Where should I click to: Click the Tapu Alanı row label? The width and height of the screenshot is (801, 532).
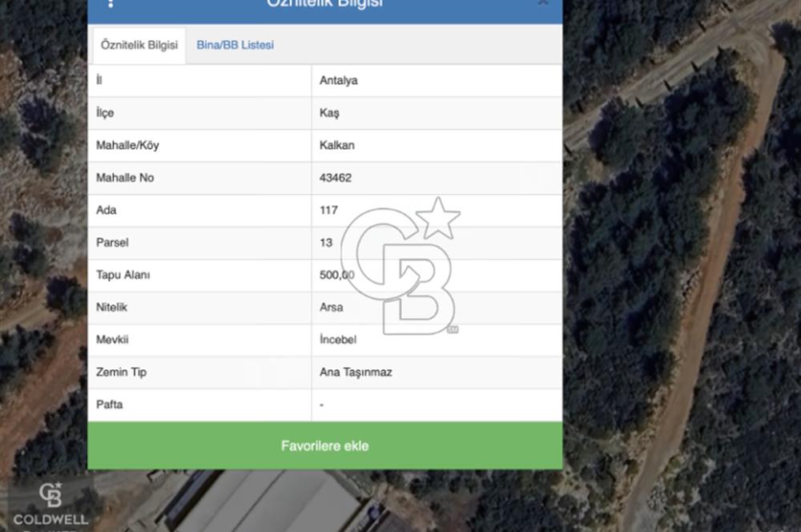[x=123, y=276]
